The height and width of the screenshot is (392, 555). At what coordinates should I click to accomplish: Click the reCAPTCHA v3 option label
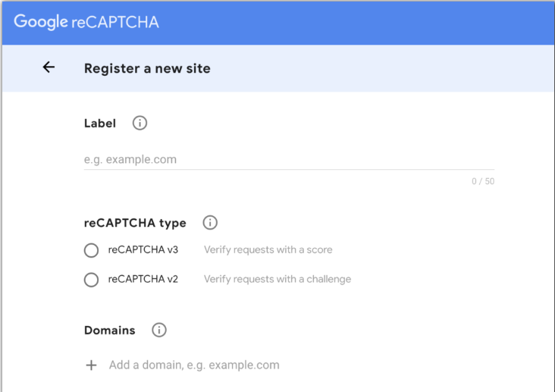pos(143,249)
